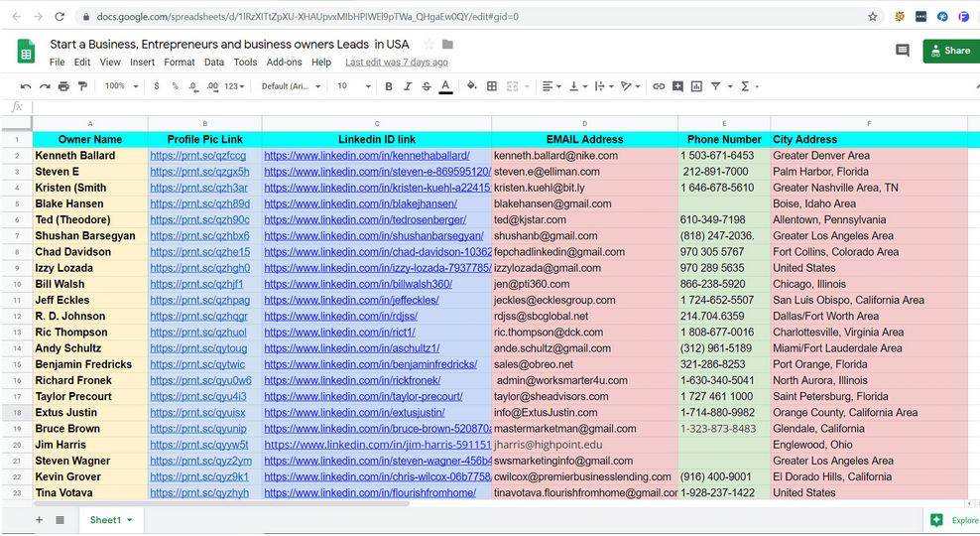The image size is (980, 536).
Task: Click the Undo icon in toolbar
Action: 26,86
